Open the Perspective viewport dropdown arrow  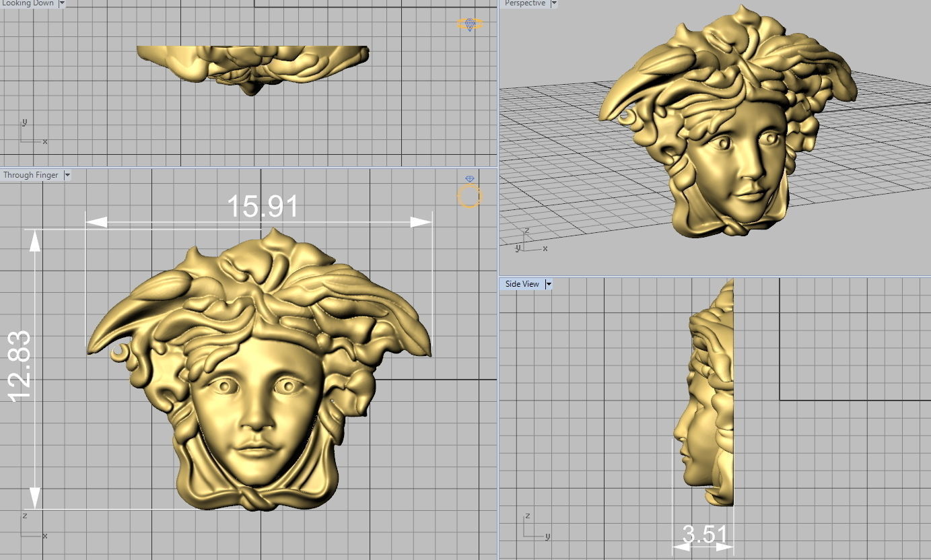click(554, 3)
